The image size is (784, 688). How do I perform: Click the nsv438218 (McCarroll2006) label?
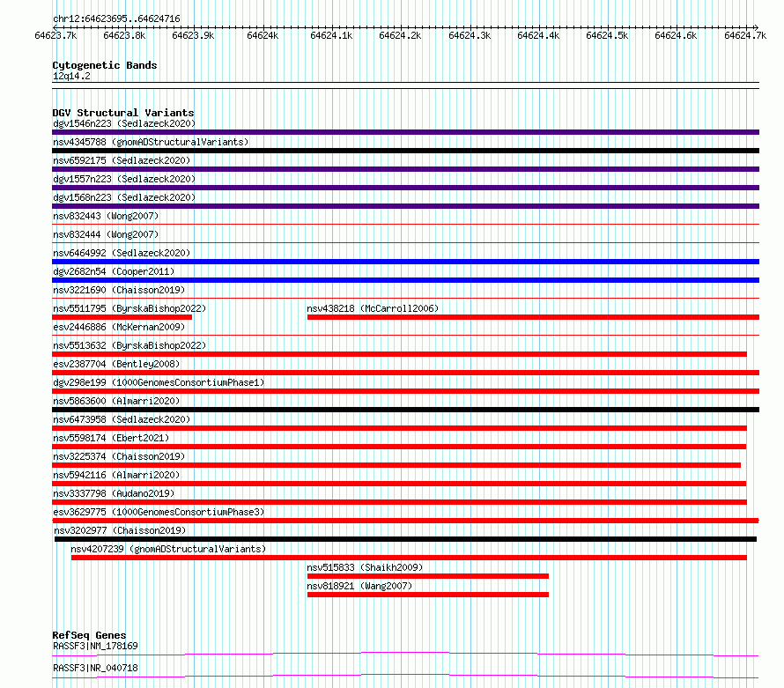(373, 308)
